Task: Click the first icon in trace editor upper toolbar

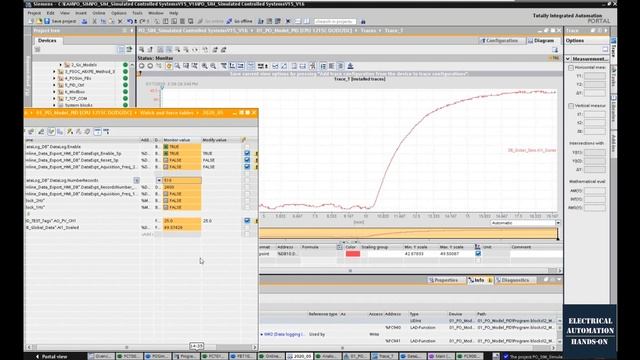Action: pos(142,49)
